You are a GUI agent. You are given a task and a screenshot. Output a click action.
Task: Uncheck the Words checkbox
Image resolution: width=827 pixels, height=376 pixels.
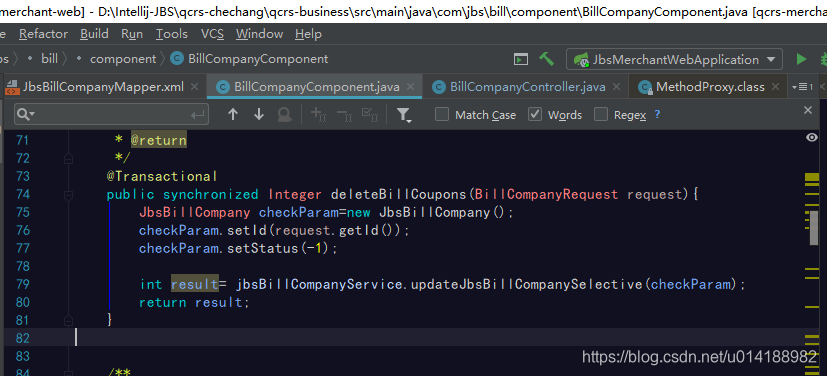pos(535,114)
